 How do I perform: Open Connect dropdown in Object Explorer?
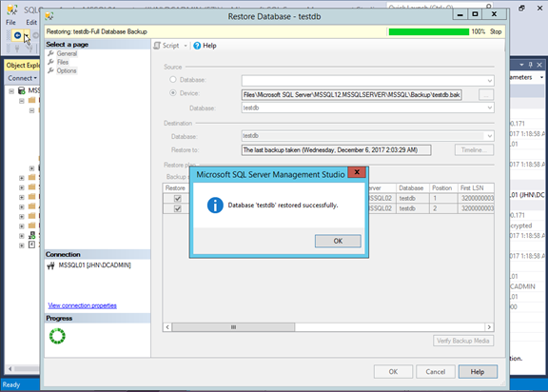coord(22,78)
